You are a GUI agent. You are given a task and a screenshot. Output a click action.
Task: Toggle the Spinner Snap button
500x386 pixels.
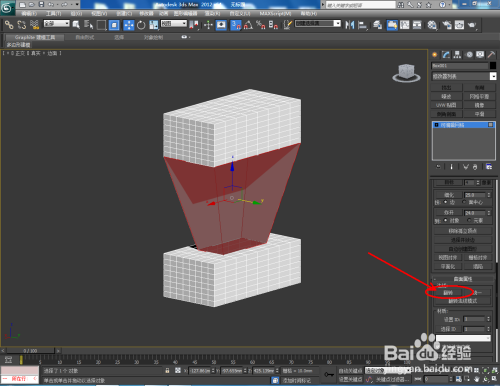click(273, 25)
